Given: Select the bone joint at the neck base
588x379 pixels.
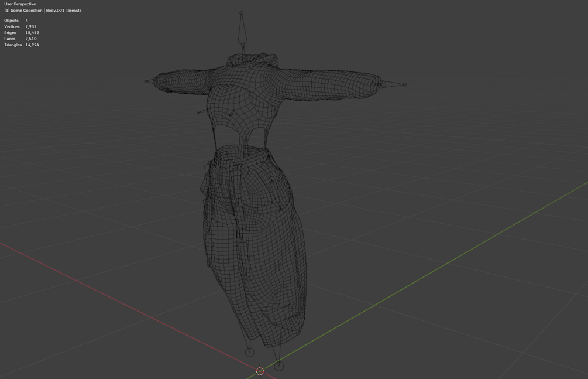Looking at the screenshot, I should pos(243,47).
